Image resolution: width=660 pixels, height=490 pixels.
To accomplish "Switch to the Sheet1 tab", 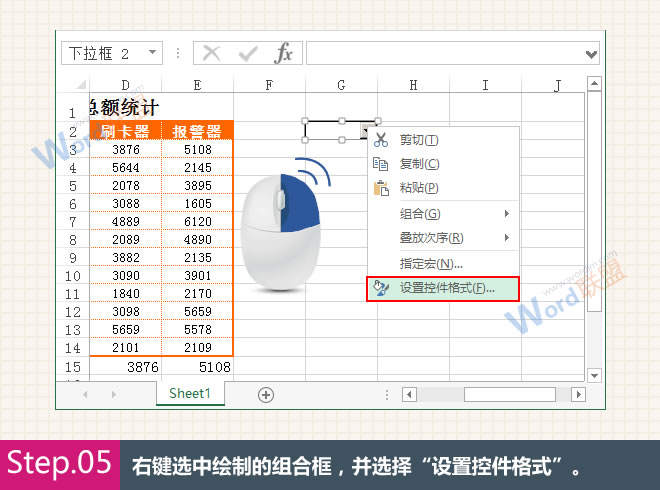I will 190,394.
